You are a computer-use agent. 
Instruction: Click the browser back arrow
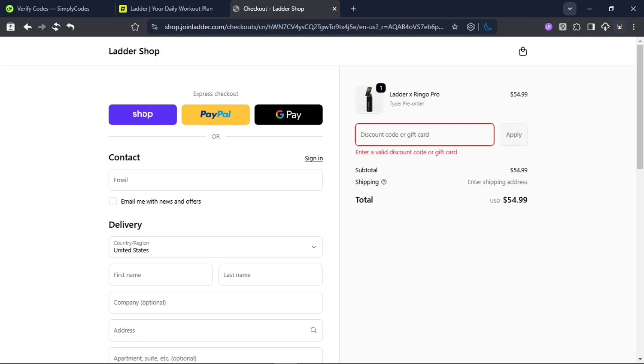pyautogui.click(x=27, y=27)
